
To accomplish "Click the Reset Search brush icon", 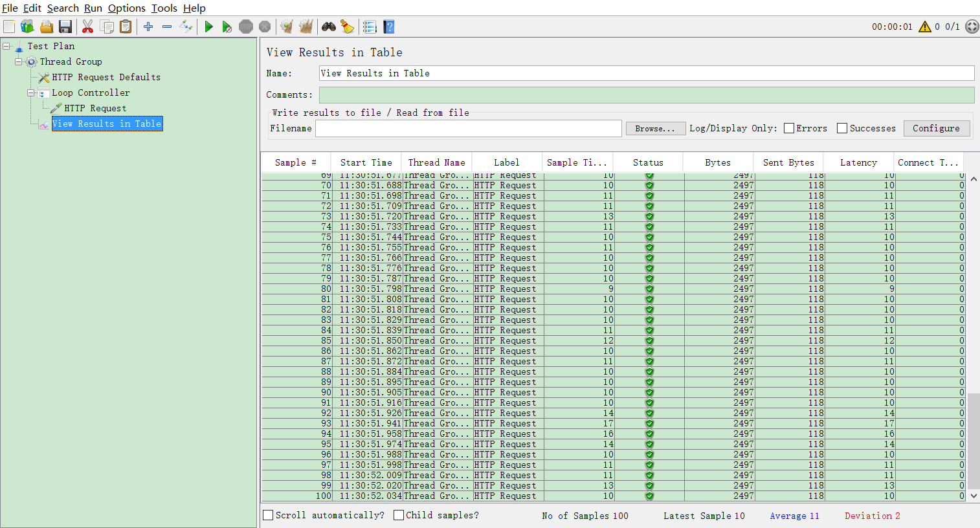I will (x=348, y=27).
